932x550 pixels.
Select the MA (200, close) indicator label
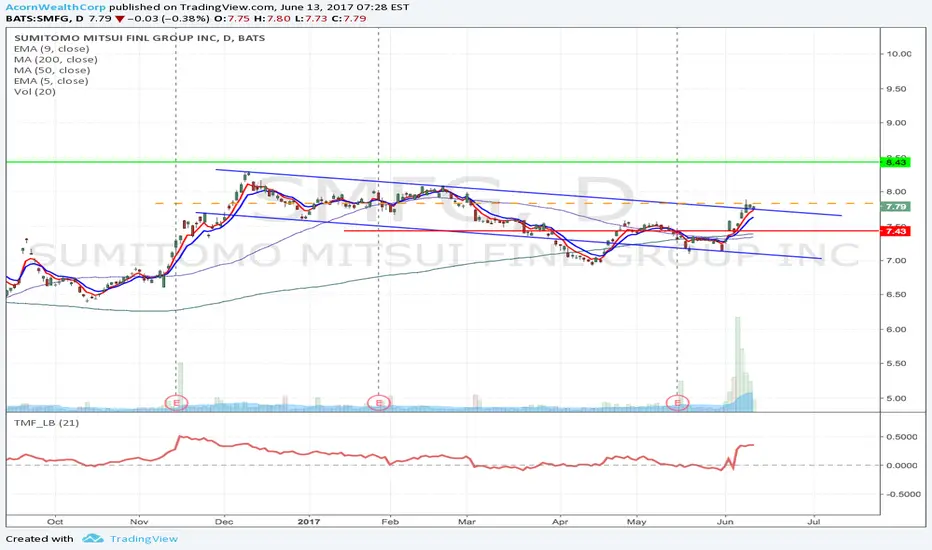[x=56, y=59]
